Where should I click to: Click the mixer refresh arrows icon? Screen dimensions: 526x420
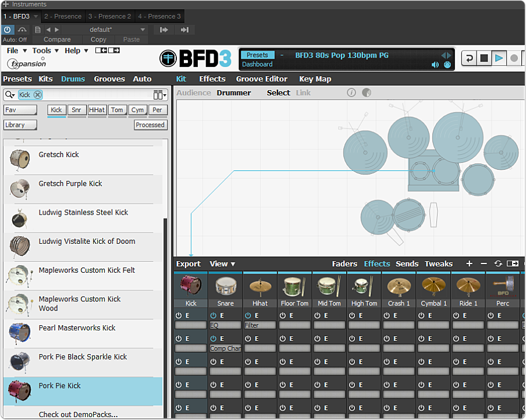click(x=498, y=264)
